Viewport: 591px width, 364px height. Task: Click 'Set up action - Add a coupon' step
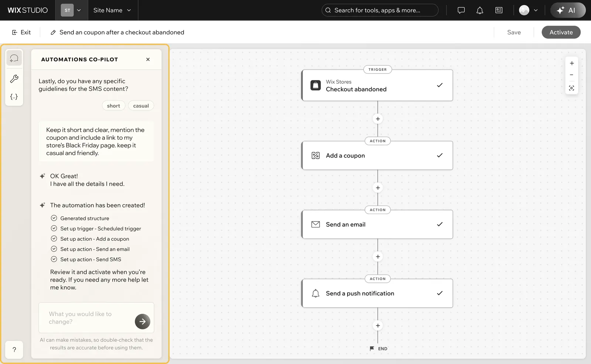(90, 239)
